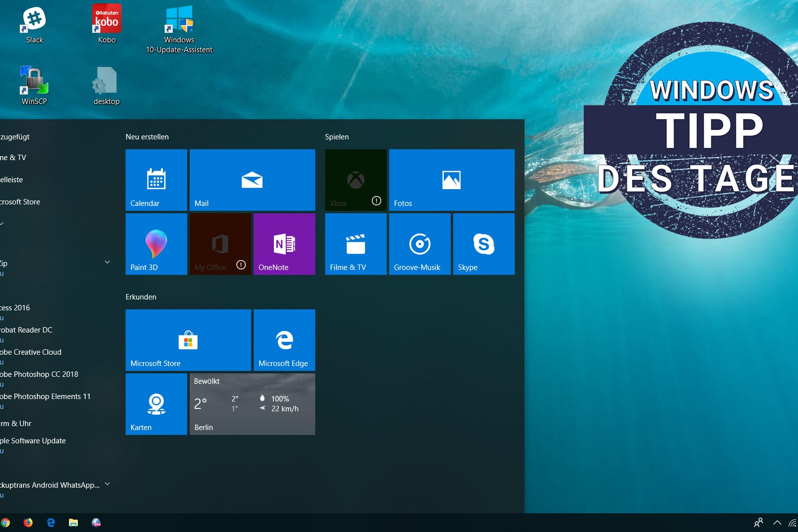The height and width of the screenshot is (532, 798).
Task: Open the Filme & TV tile
Action: (356, 244)
